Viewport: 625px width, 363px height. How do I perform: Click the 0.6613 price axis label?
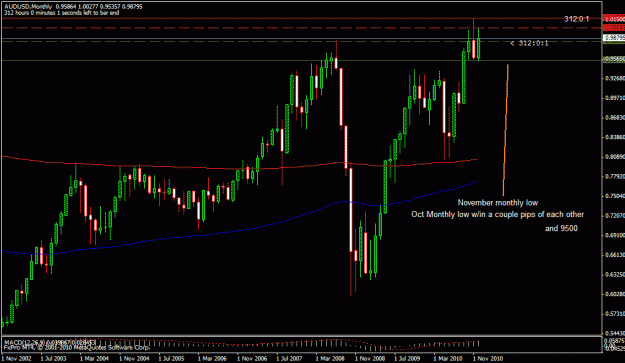coord(614,255)
